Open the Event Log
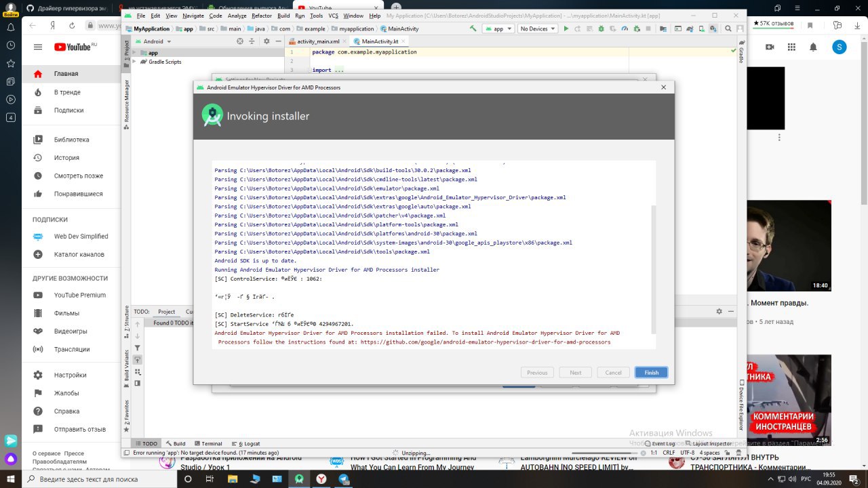 [x=658, y=444]
